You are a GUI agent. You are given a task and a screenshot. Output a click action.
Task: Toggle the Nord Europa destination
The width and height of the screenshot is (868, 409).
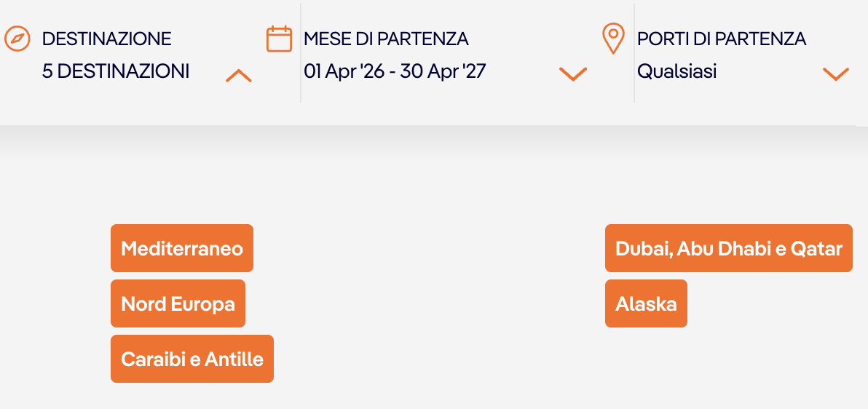coord(178,303)
